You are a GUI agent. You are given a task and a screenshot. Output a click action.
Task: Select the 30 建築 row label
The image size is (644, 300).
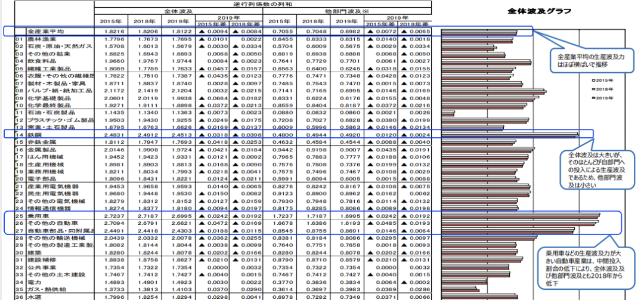click(x=33, y=252)
